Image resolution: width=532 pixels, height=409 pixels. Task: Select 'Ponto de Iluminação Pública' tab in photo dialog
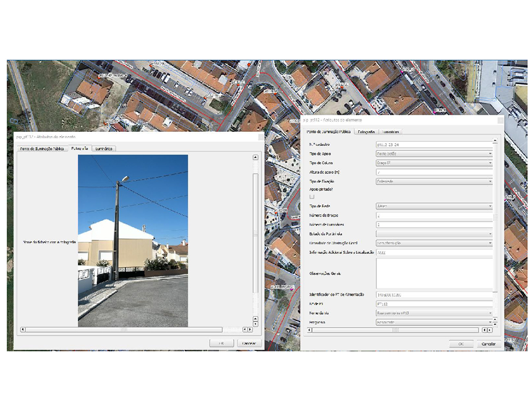tap(42, 148)
